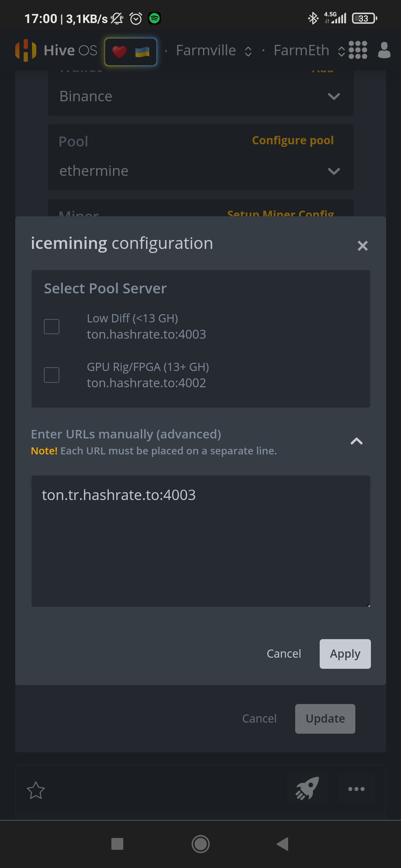Launch the flight sheet with the rocket icon
Screen dimensions: 401x868
click(307, 789)
